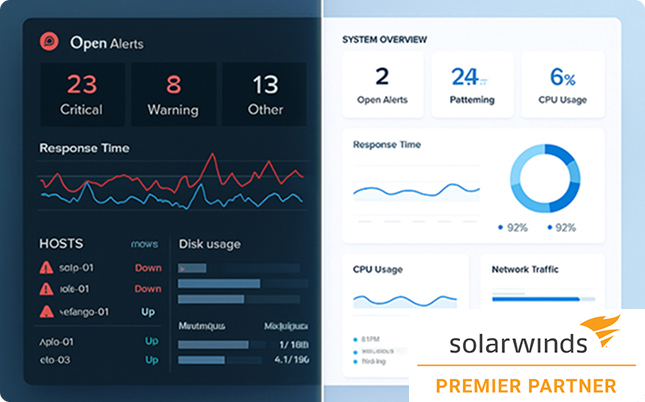The height and width of the screenshot is (402, 645).
Task: Click the dark Response Time title
Action: (x=84, y=148)
